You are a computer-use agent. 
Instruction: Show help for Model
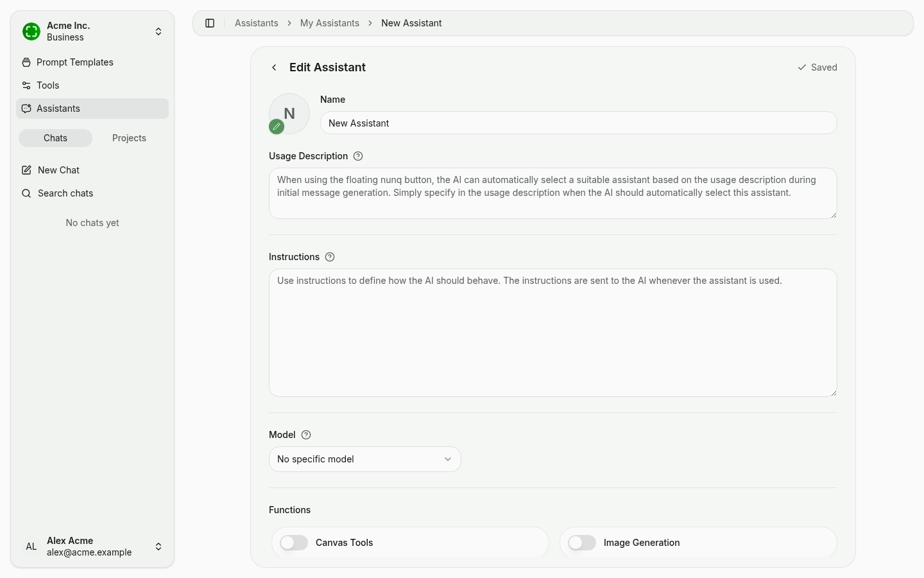pos(306,435)
